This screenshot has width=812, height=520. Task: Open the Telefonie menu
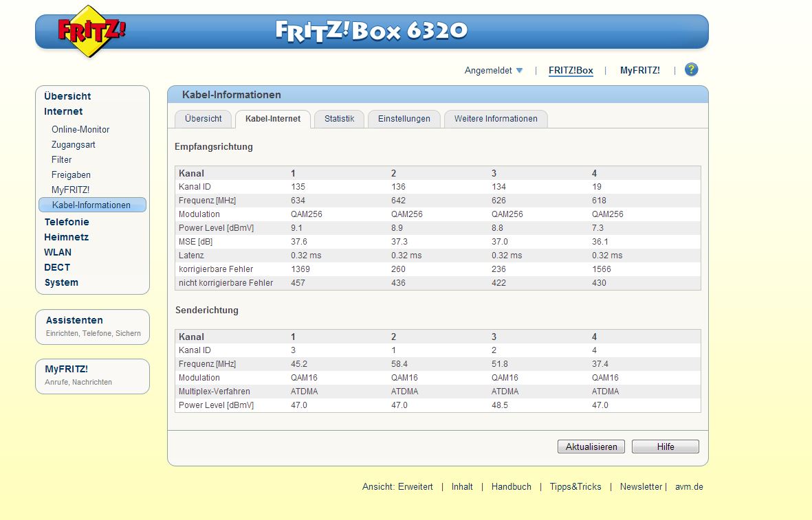point(66,222)
